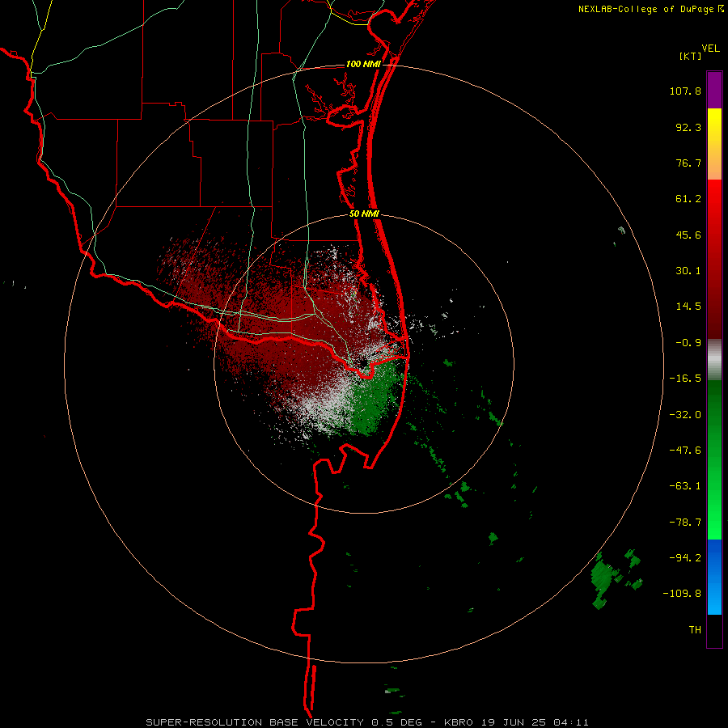Pick the purple segment of the color bar

[x=714, y=90]
